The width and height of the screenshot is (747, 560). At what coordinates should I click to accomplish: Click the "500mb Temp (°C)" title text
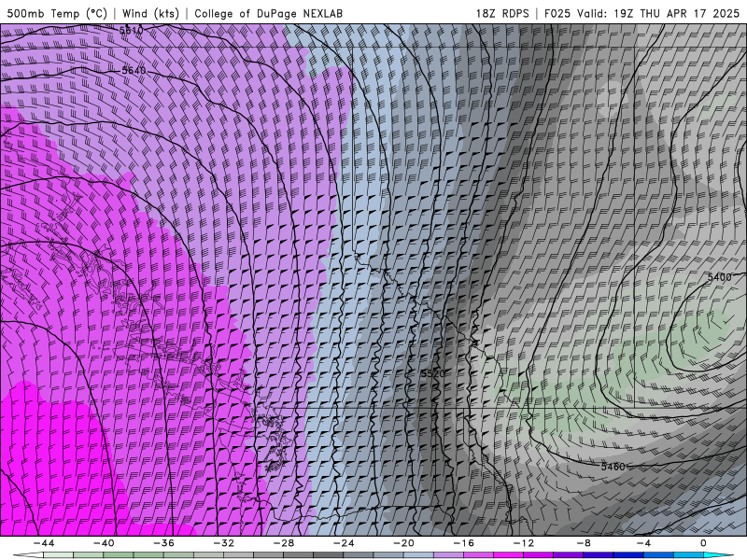57,13
